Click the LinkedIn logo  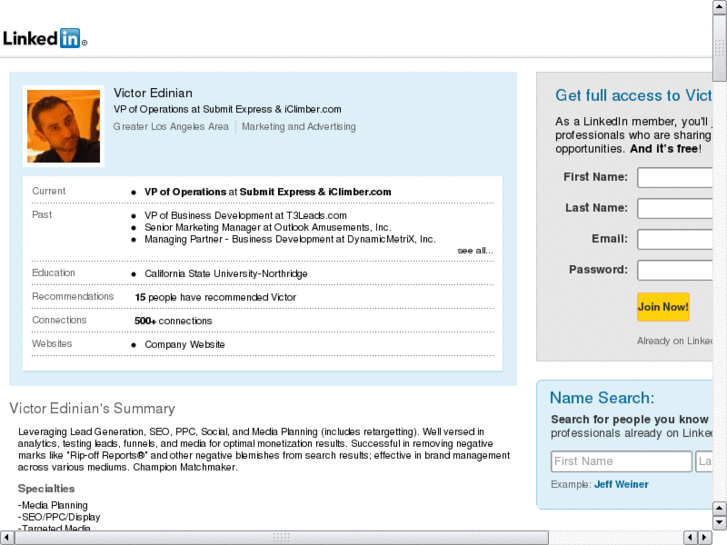point(45,38)
